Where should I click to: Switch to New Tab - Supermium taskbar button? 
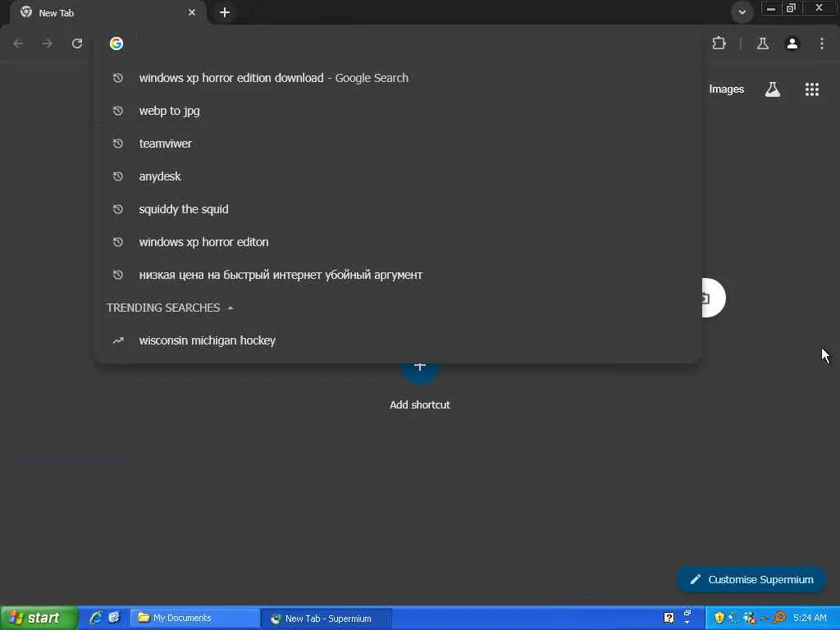[326, 619]
